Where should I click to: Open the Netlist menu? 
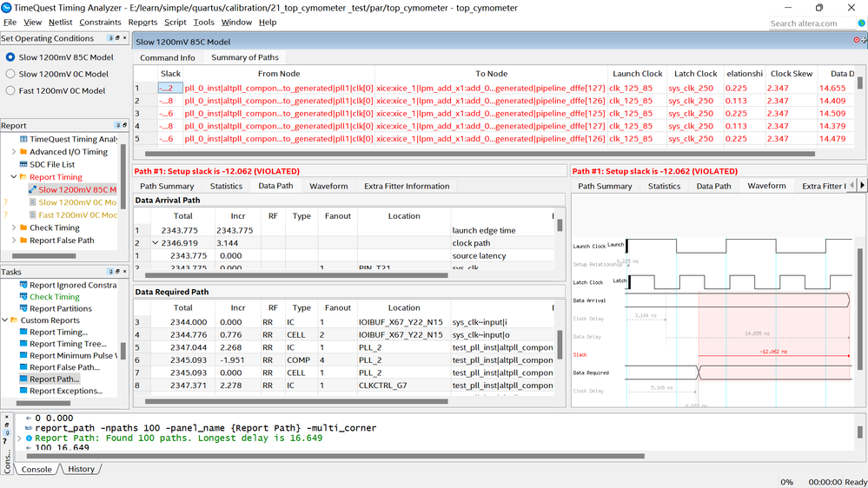tap(60, 23)
